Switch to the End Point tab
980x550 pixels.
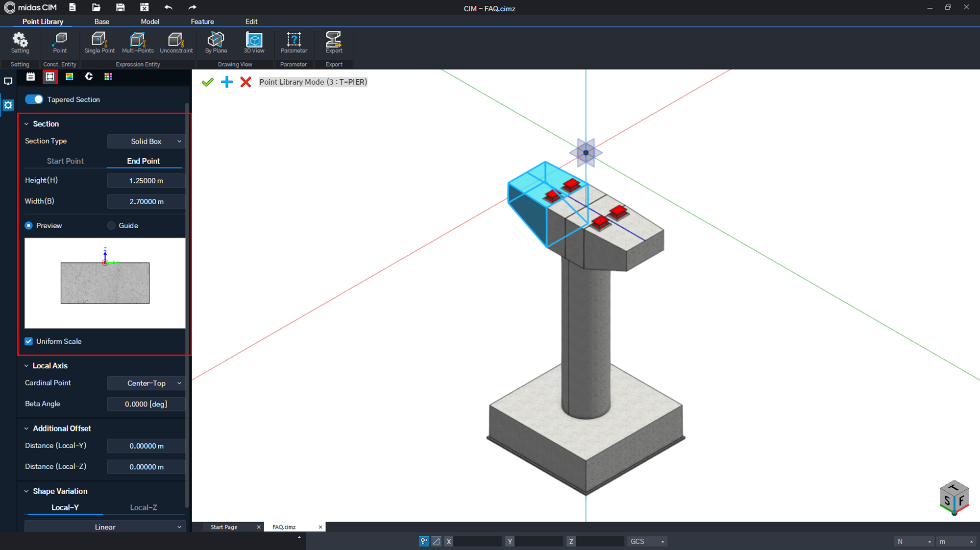144,161
